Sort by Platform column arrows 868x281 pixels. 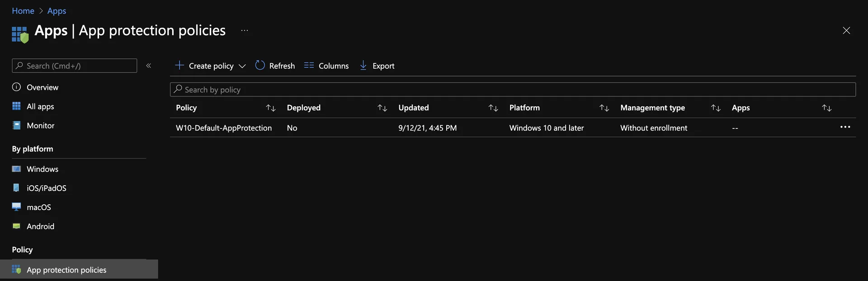point(604,108)
